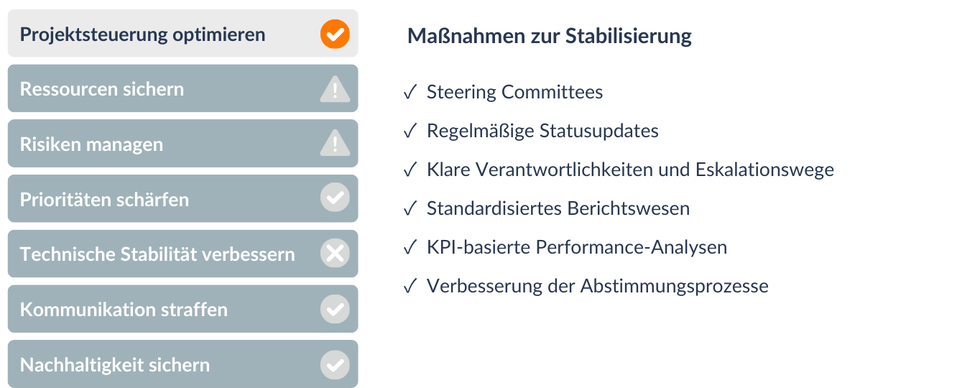980x388 pixels.
Task: Select the Risiken managen tab
Action: 183,144
